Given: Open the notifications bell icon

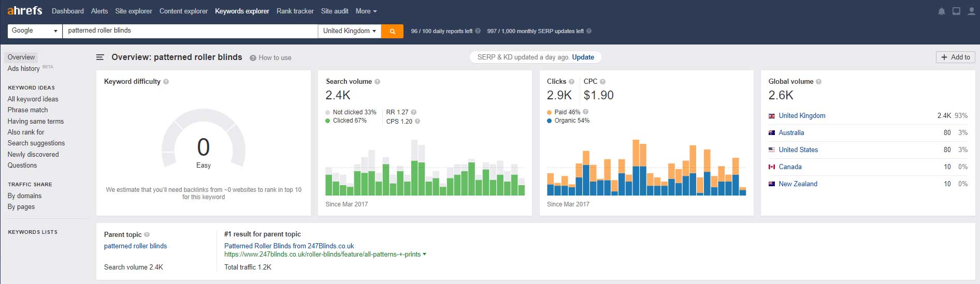Looking at the screenshot, I should click(942, 11).
